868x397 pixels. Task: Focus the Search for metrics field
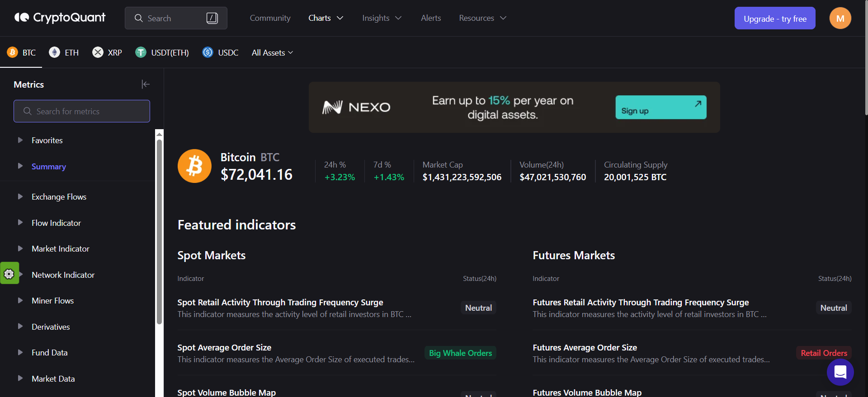tap(82, 111)
